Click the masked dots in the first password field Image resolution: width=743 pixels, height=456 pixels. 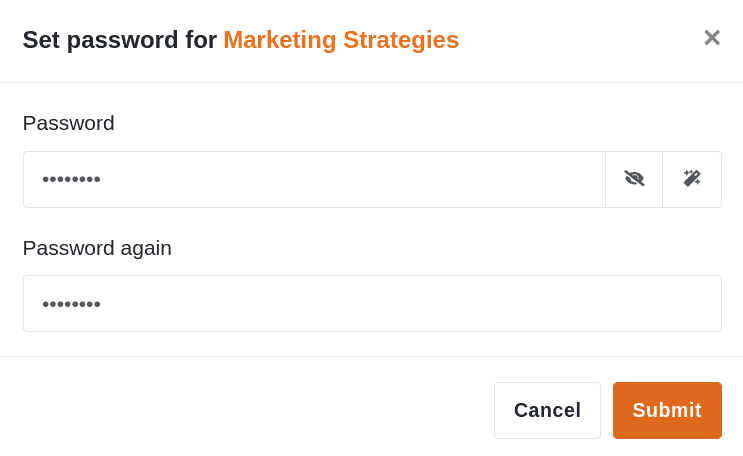[x=71, y=180]
